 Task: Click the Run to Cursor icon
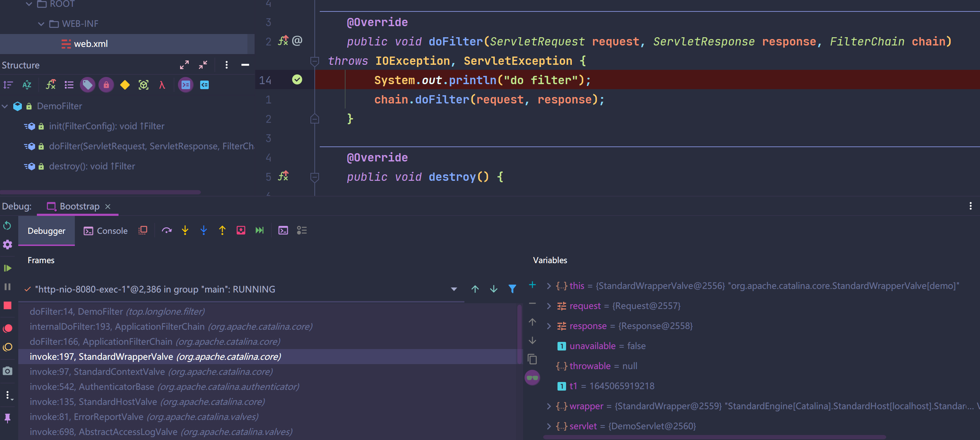pos(260,231)
